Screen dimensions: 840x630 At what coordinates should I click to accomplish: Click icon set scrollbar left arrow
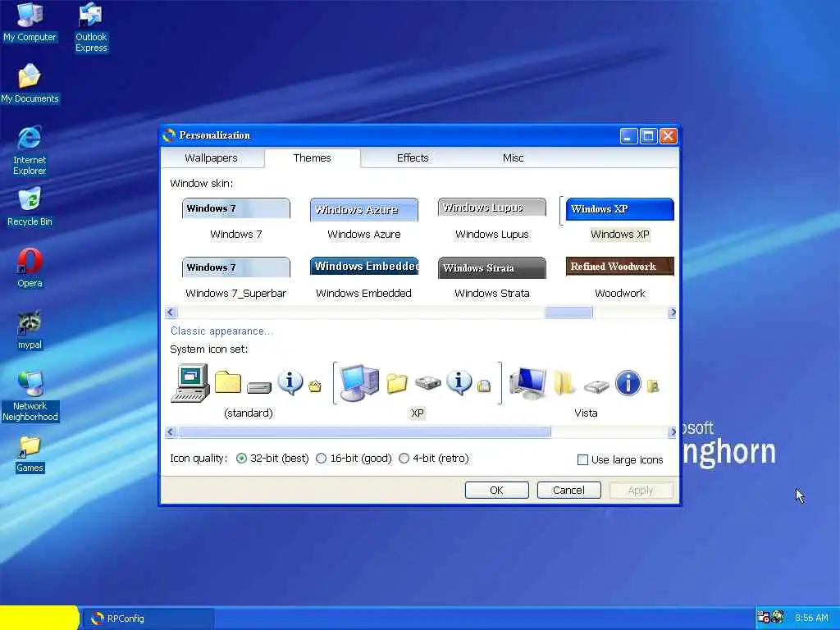coord(171,431)
